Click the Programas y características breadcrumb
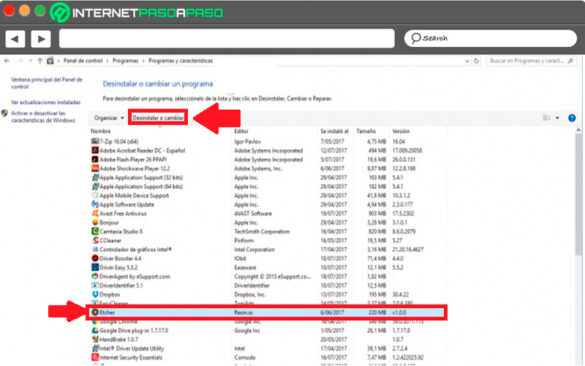 (181, 61)
